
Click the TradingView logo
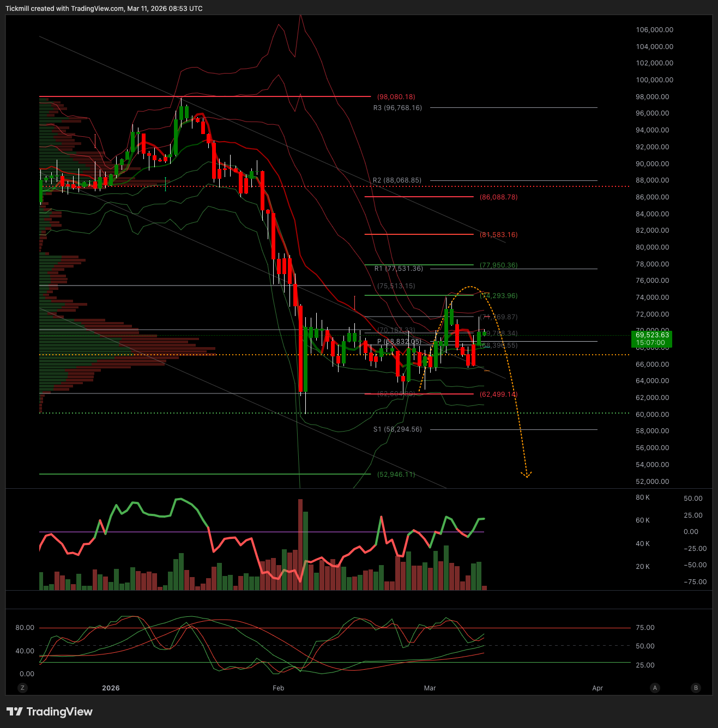50,712
